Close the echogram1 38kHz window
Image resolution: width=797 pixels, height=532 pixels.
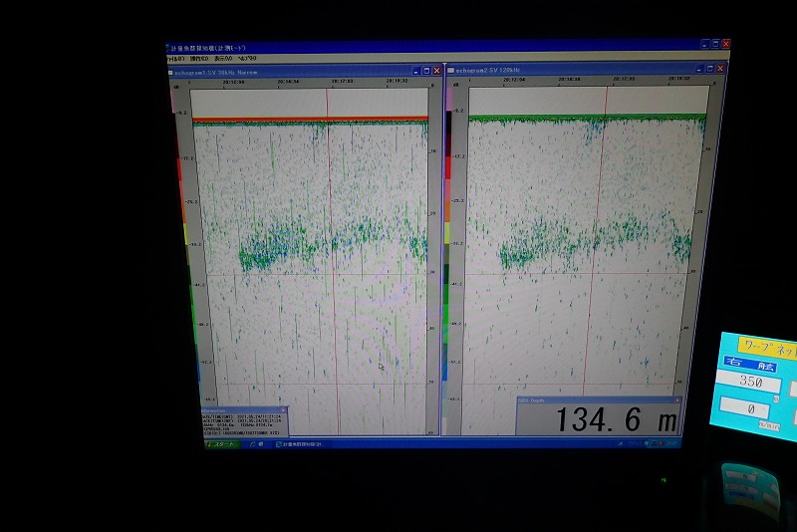(x=435, y=71)
